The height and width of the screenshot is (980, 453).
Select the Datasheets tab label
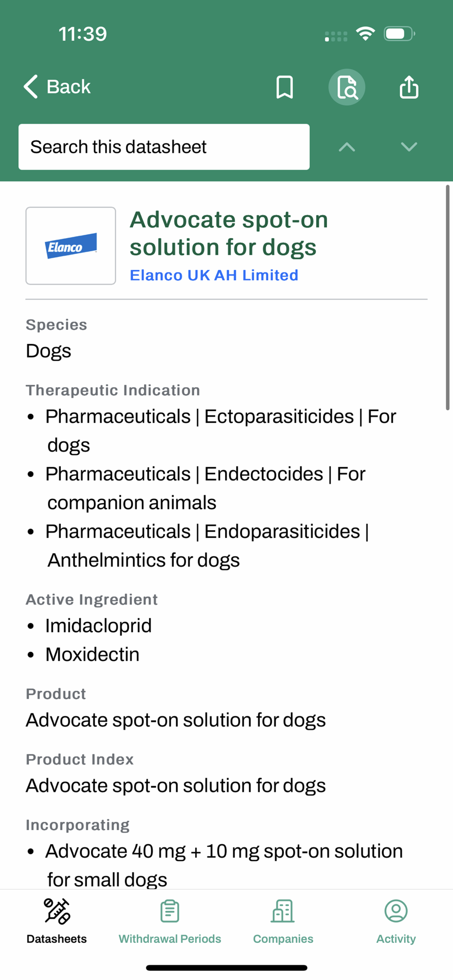pos(57,939)
